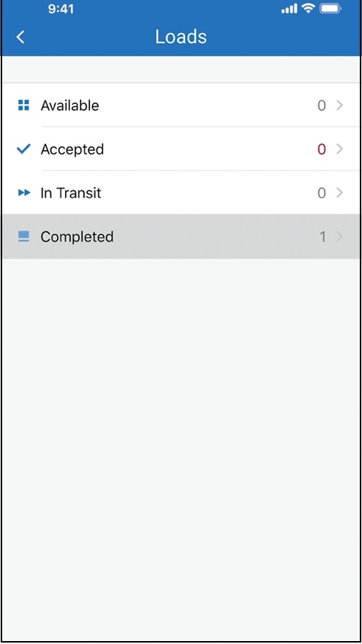Click the In Transit fast-forward icon
Screen dimensions: 362x644
[24, 192]
